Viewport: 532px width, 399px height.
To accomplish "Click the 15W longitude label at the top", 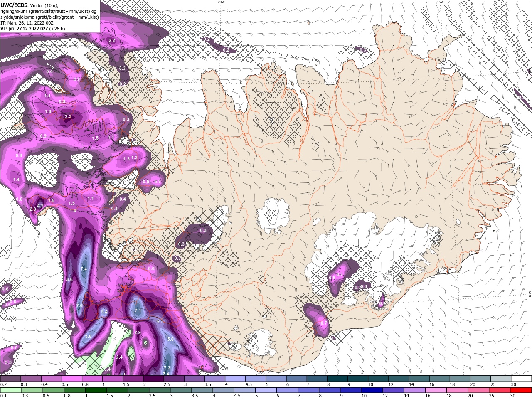I will 440,2.
